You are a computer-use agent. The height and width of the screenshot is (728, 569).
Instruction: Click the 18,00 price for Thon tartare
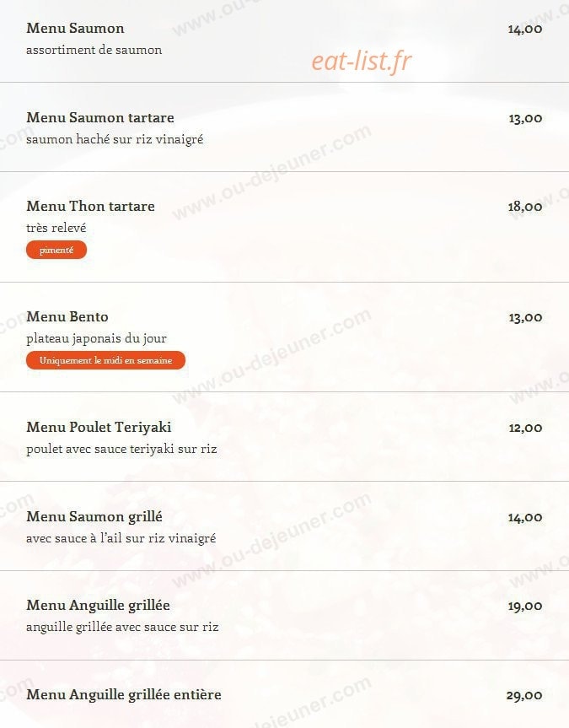[x=525, y=207]
